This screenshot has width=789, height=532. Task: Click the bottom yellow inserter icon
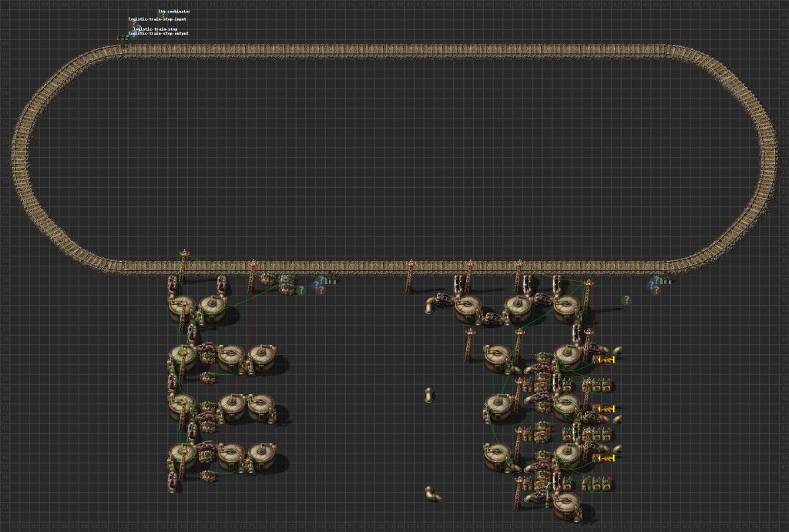(606, 459)
